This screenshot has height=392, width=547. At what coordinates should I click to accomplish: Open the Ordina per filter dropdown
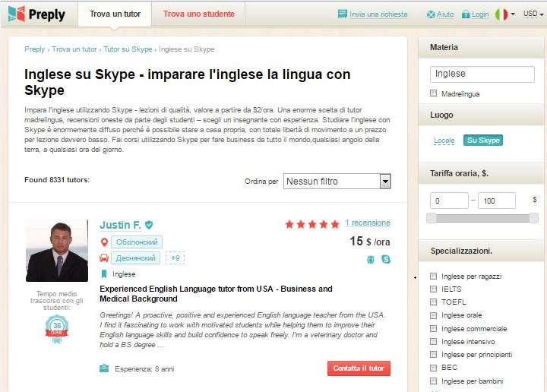(337, 182)
